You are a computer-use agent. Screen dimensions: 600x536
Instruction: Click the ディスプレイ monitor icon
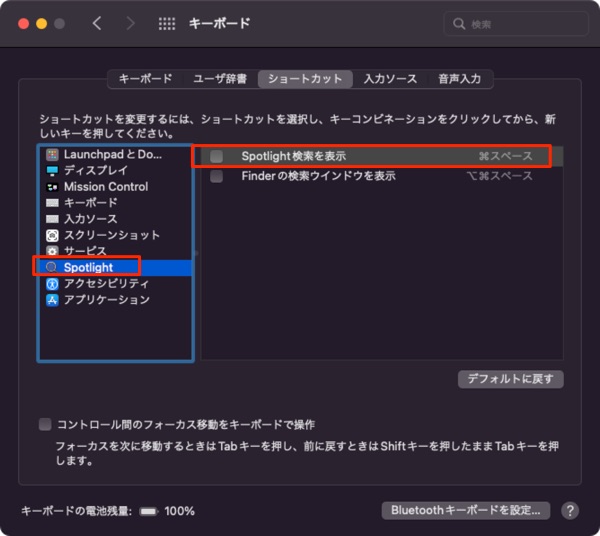[x=52, y=171]
